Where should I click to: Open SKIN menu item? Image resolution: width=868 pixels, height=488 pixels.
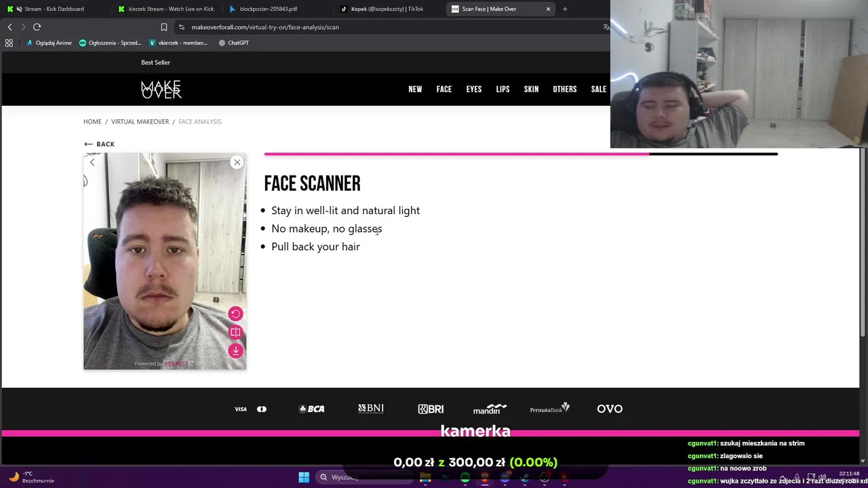531,89
